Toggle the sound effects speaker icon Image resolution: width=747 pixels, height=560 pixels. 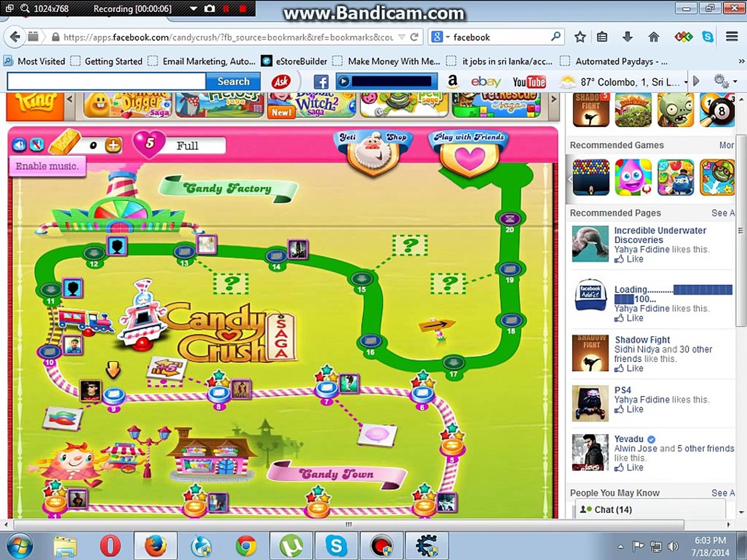(x=19, y=145)
